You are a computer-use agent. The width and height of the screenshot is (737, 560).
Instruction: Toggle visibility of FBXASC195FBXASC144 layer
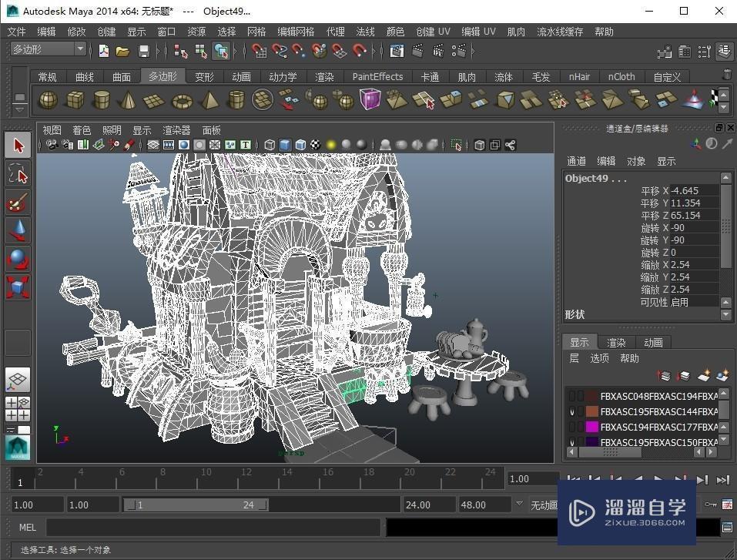tap(572, 411)
